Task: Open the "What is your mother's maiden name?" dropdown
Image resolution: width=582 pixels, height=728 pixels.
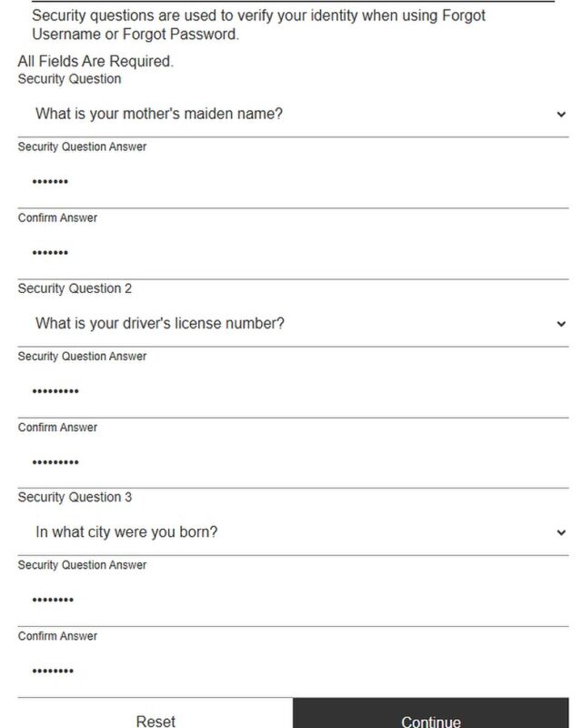Action: (x=291, y=115)
